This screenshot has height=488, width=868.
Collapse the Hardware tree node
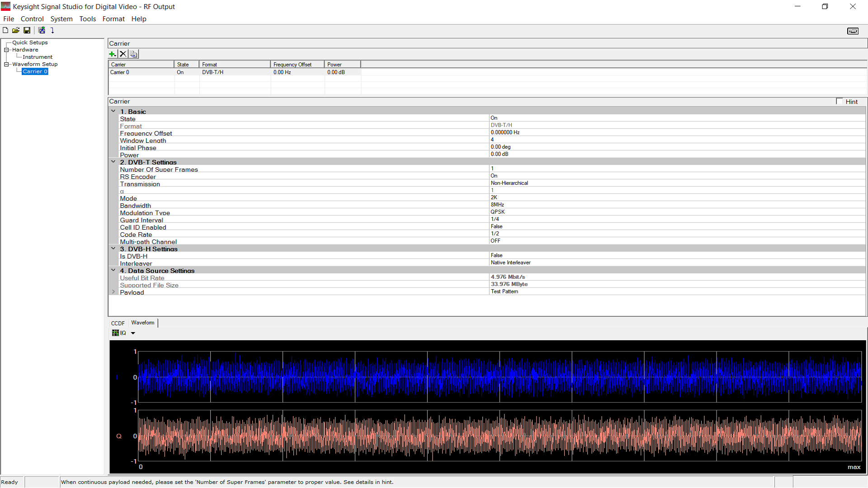tap(7, 50)
